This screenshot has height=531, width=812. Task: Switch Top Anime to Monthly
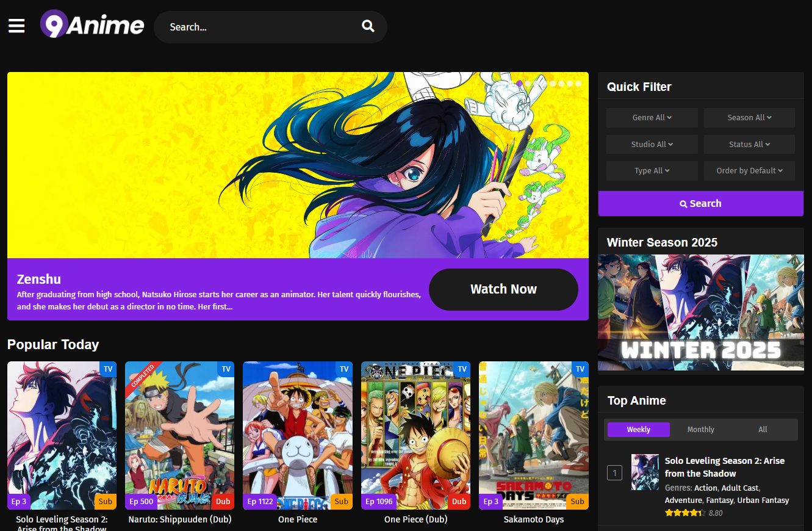700,429
